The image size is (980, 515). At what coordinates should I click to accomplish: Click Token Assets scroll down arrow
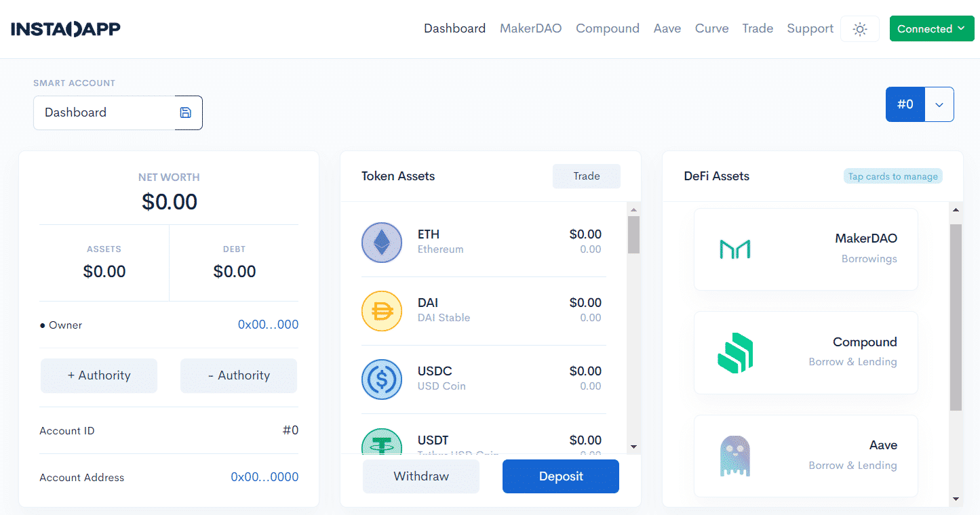coord(634,447)
